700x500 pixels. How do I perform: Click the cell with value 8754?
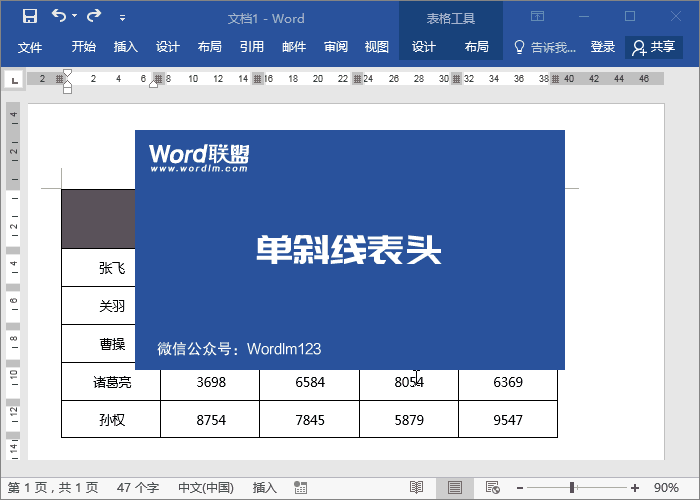pyautogui.click(x=210, y=419)
